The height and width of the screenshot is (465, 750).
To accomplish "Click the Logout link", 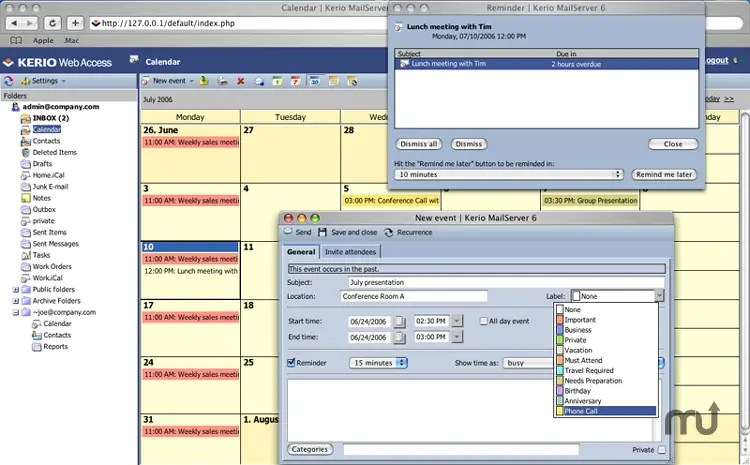I will (716, 60).
